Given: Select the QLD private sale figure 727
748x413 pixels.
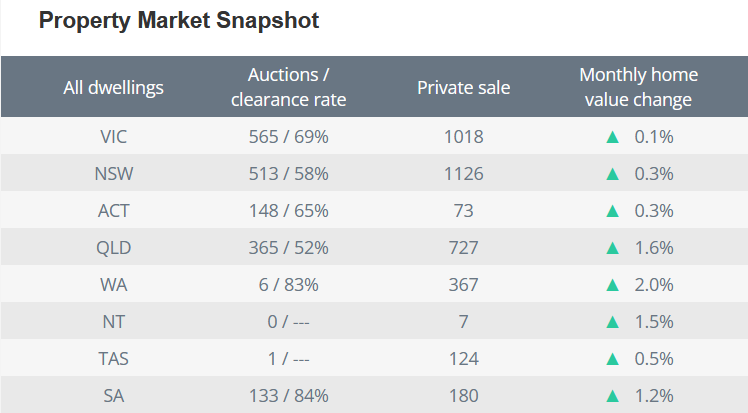Looking at the screenshot, I should [463, 248].
